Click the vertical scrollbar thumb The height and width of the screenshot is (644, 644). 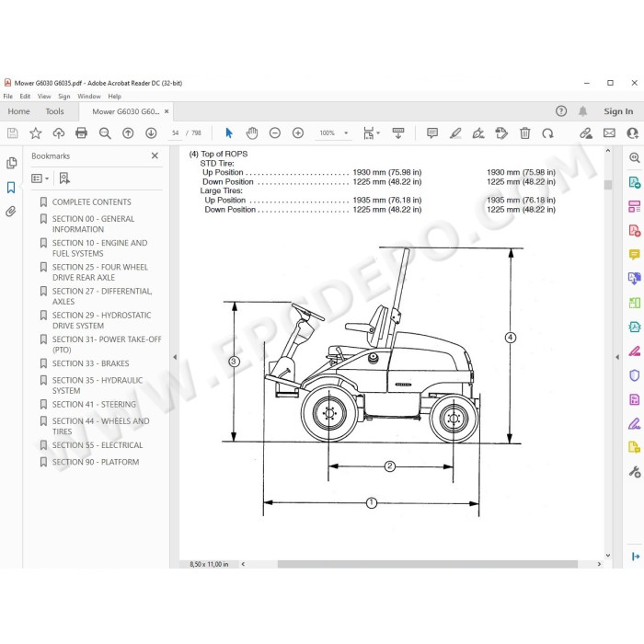tap(608, 185)
